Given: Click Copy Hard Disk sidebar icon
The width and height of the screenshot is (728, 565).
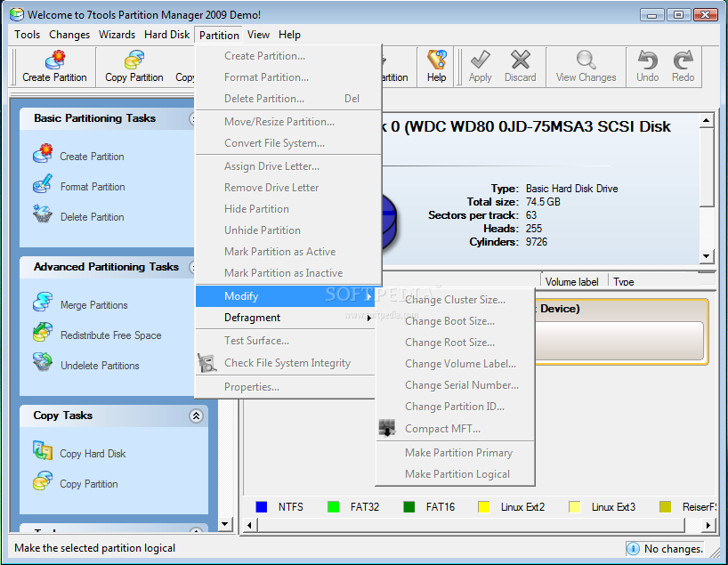Looking at the screenshot, I should 43,451.
